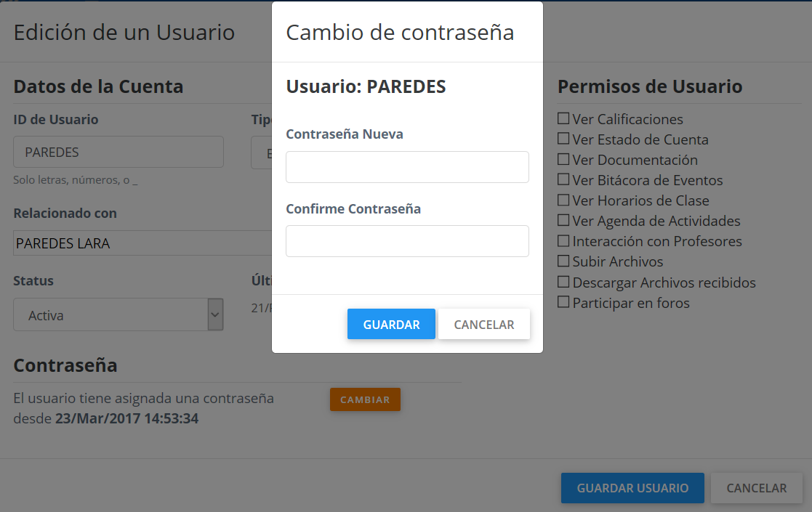Viewport: 812px width, 512px height.
Task: Check the Ver Documentación permission
Action: coord(563,159)
